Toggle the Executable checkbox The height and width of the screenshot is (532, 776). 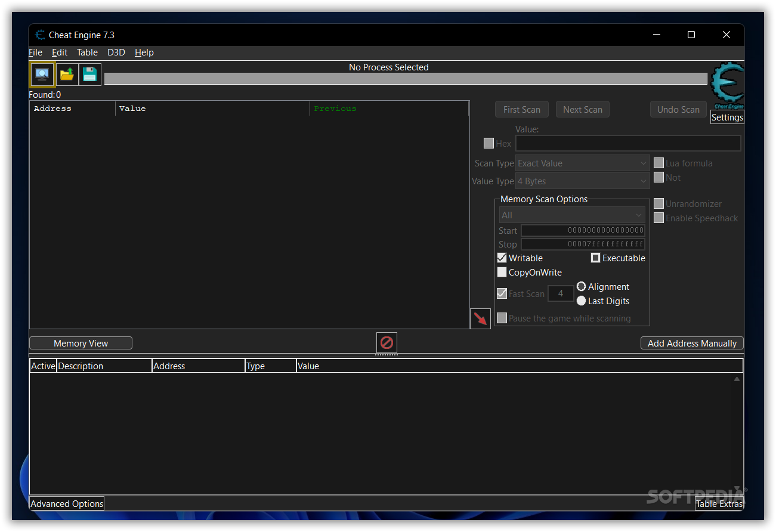pyautogui.click(x=595, y=258)
